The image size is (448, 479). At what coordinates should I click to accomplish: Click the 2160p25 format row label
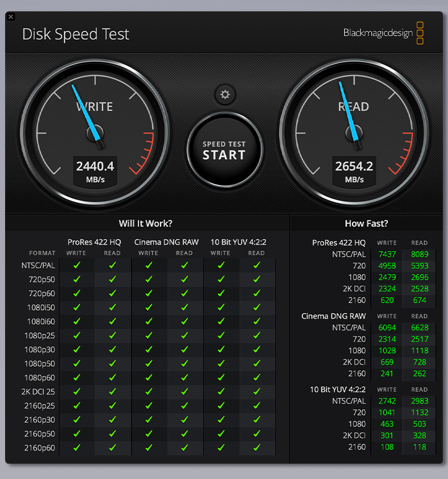coord(40,406)
